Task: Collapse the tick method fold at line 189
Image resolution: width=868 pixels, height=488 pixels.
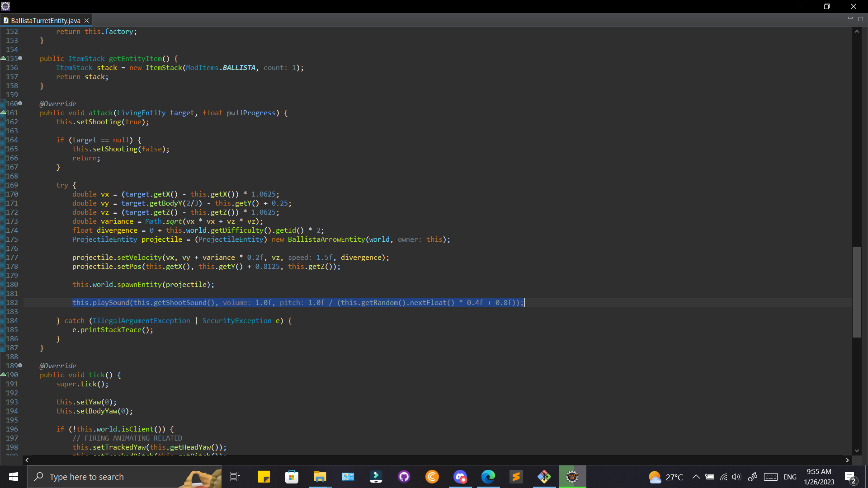Action: click(20, 366)
